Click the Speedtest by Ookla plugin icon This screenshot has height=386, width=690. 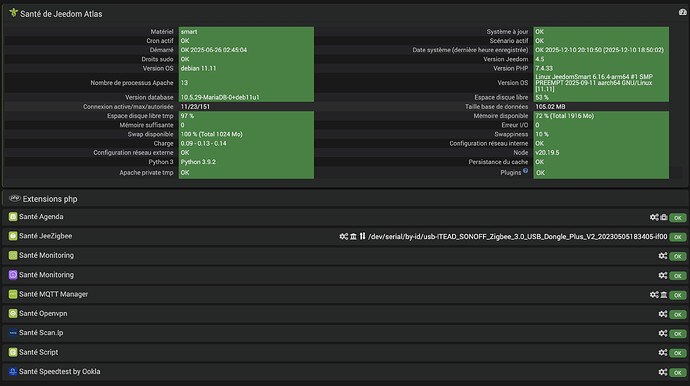click(13, 371)
